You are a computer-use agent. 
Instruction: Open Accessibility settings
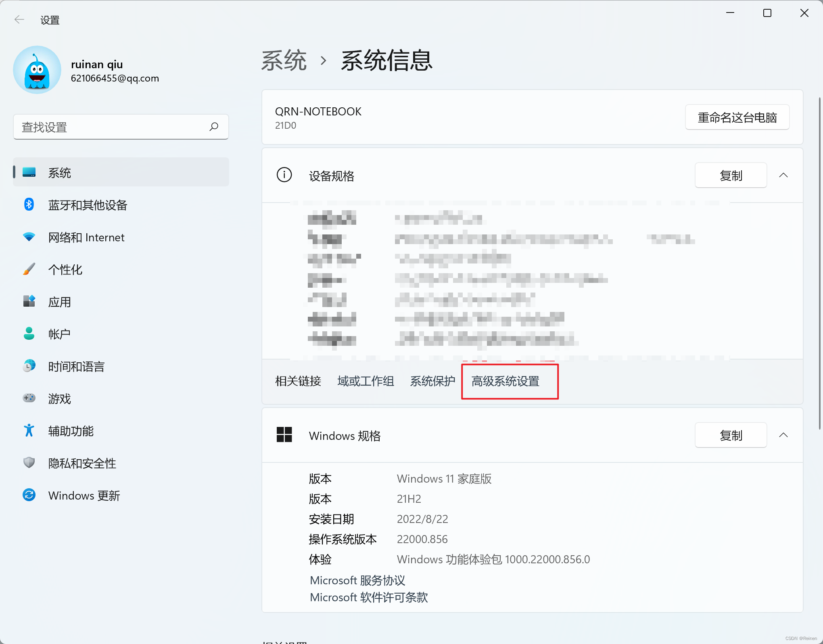tap(71, 431)
